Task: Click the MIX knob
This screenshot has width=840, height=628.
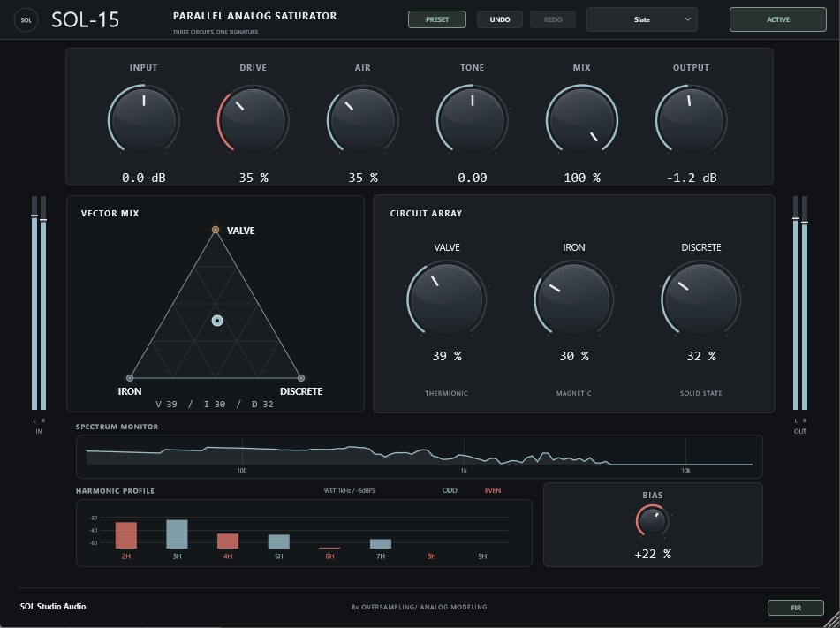Action: pyautogui.click(x=582, y=119)
